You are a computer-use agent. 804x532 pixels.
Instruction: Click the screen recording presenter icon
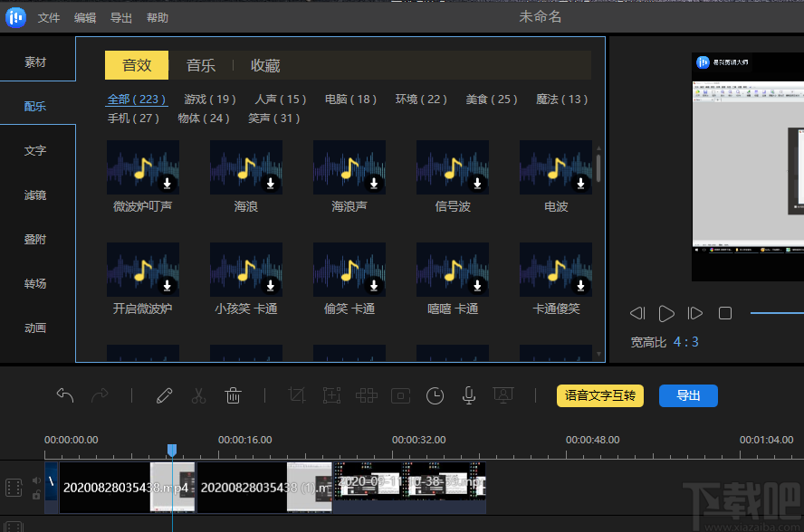[503, 395]
